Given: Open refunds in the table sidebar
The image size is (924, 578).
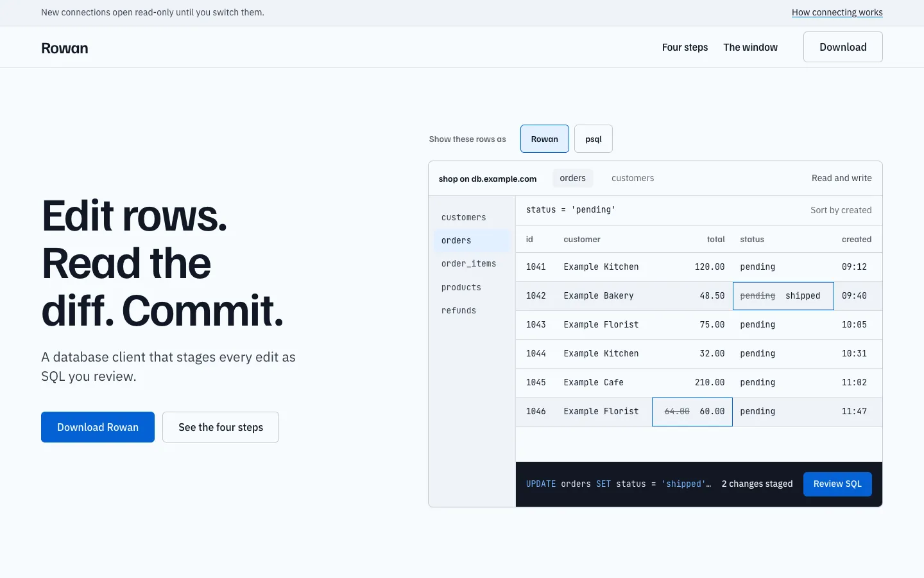Looking at the screenshot, I should click(472, 311).
